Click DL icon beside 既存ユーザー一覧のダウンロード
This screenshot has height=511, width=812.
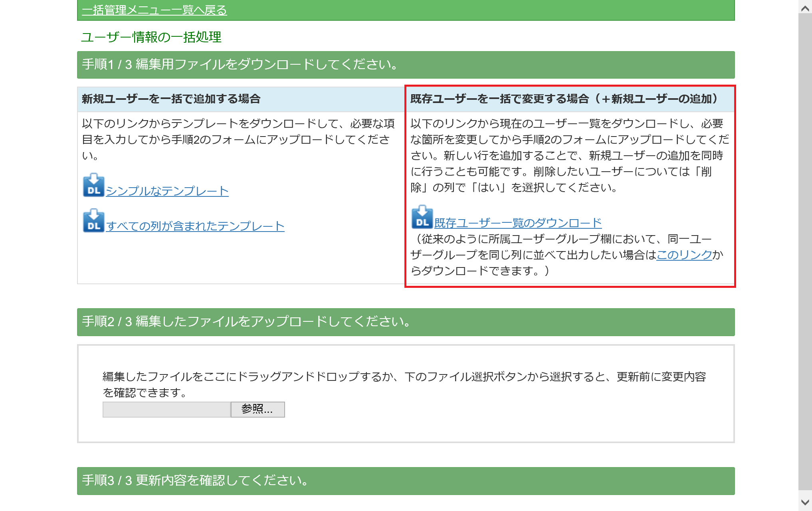(x=422, y=217)
